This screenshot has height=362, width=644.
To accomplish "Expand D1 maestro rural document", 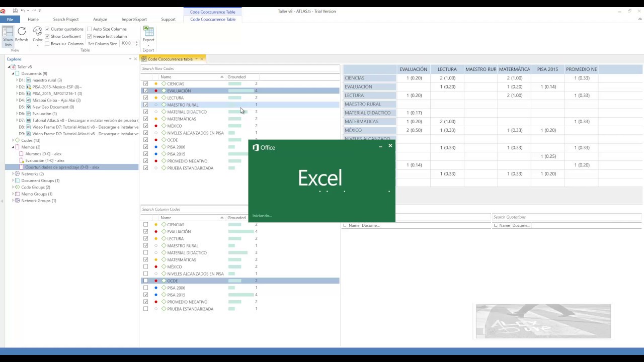I will [x=17, y=80].
